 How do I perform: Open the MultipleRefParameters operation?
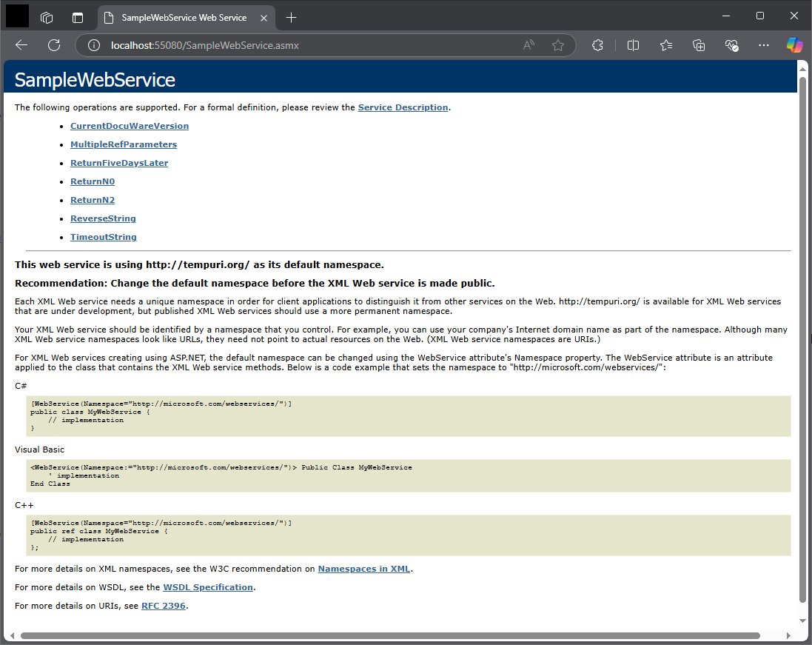point(124,144)
